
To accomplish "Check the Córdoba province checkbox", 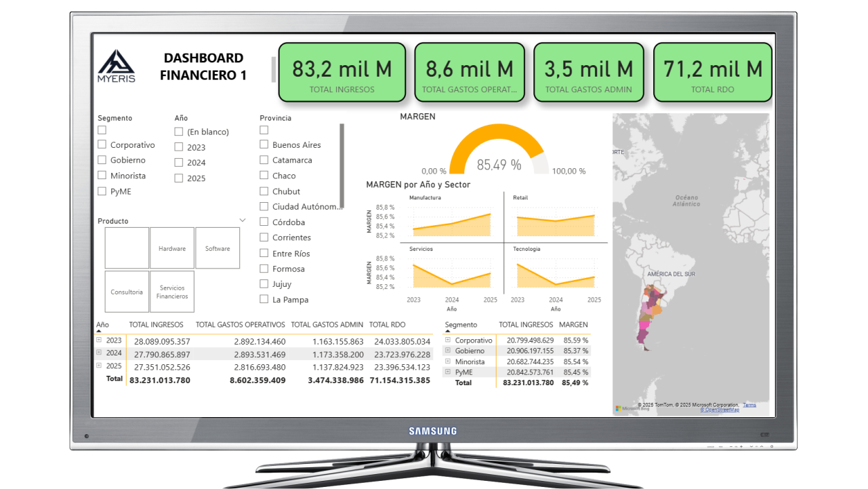I will (x=264, y=222).
